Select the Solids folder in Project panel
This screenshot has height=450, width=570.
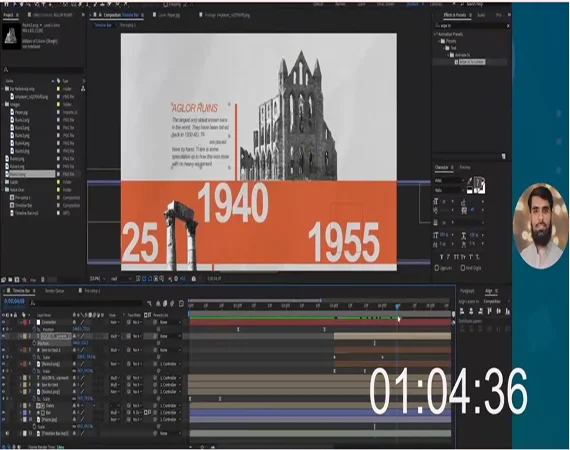[x=14, y=182]
